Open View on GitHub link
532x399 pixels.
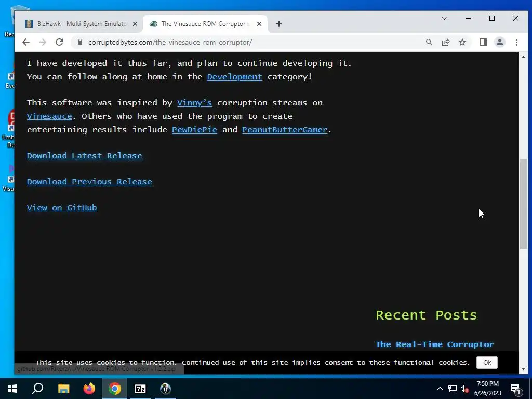point(62,208)
